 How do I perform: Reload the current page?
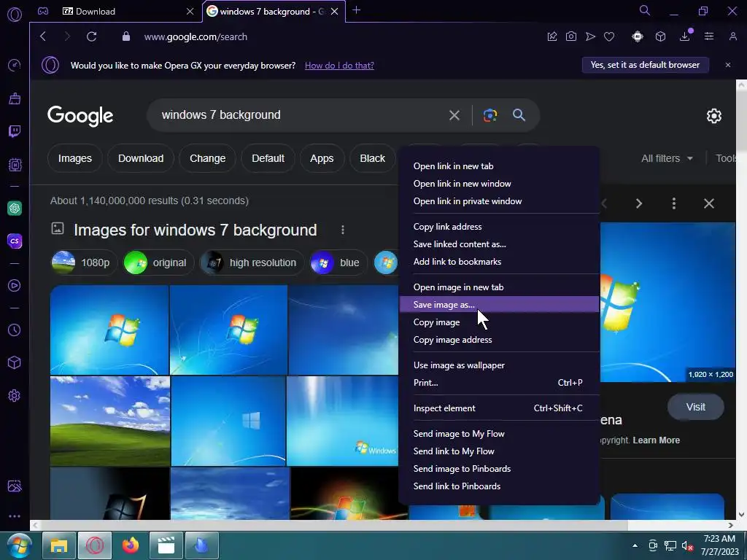tap(91, 36)
